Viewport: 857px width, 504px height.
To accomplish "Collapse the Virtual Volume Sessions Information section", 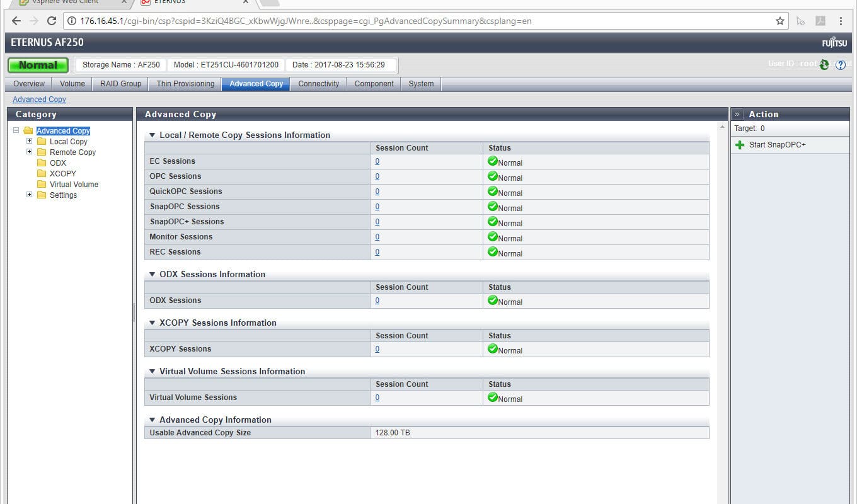I will click(152, 371).
